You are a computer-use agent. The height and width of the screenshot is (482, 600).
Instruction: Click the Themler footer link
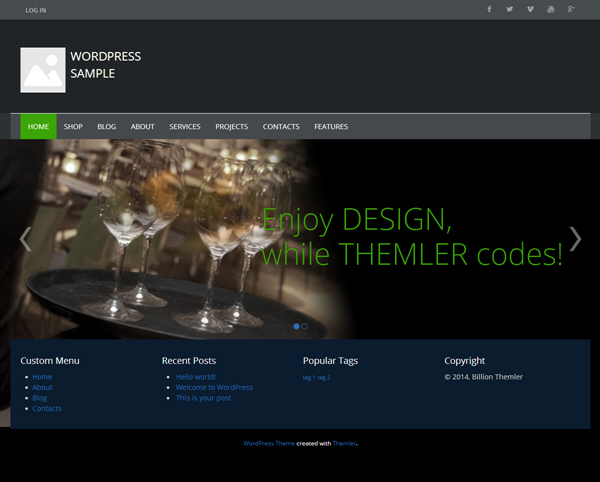point(344,443)
